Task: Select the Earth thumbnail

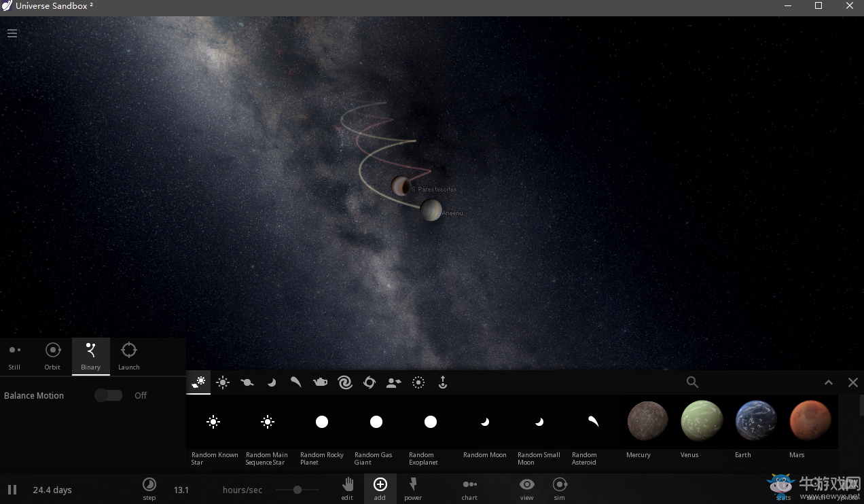Action: click(x=757, y=421)
